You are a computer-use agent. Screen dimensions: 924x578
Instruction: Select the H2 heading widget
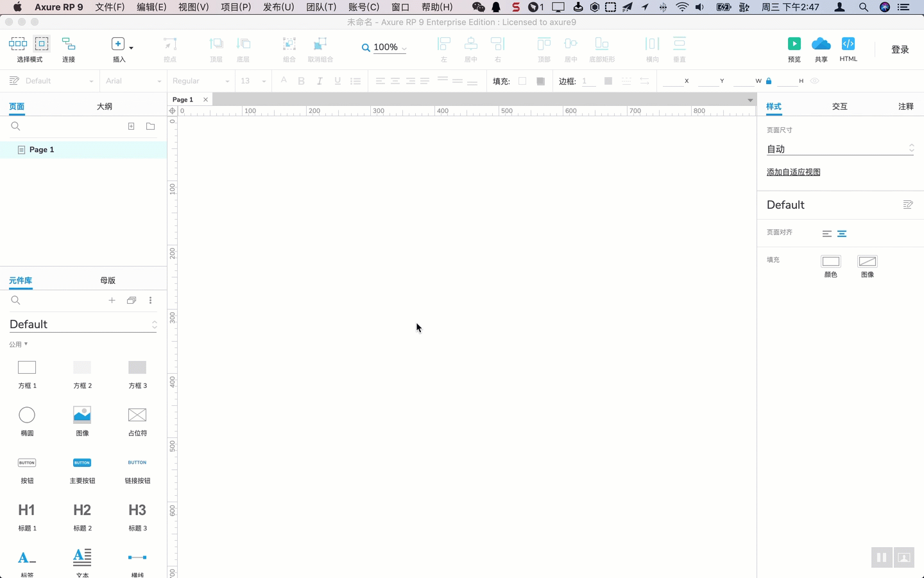click(x=82, y=510)
